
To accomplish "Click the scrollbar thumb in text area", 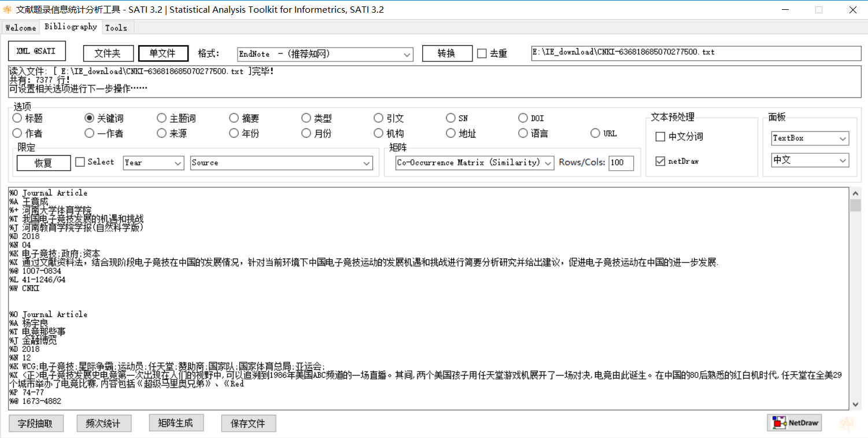I will pyautogui.click(x=856, y=205).
